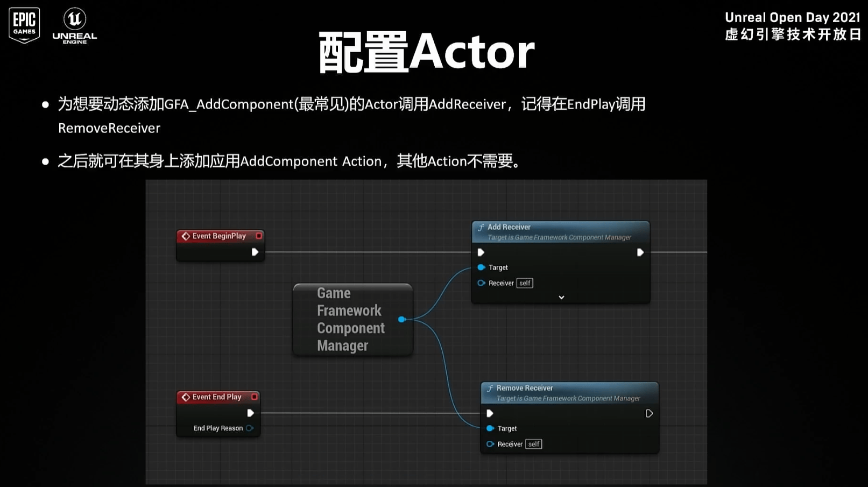Click the Remove Receiver execution input pin

[x=490, y=413]
